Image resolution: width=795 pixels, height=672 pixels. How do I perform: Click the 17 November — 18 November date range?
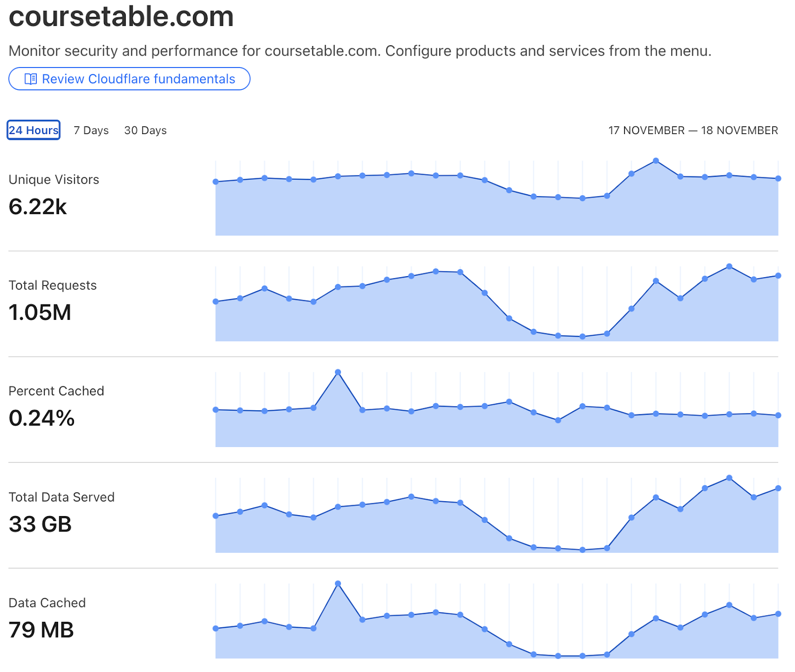pyautogui.click(x=693, y=130)
